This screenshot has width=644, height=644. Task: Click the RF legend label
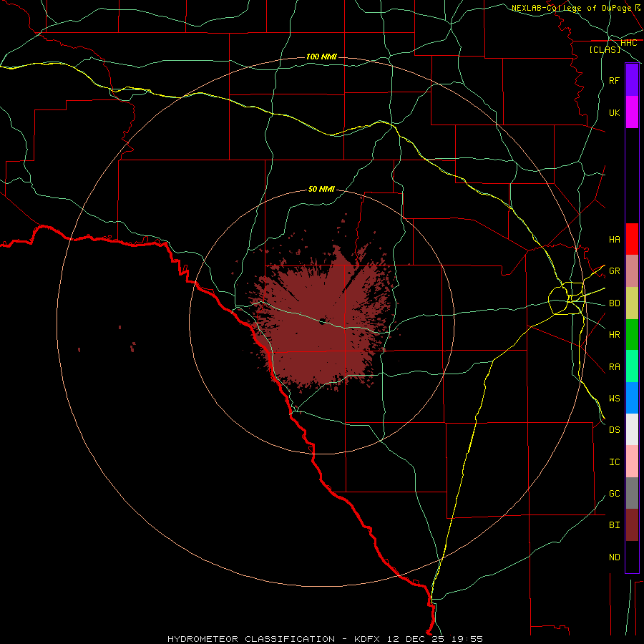coord(615,80)
